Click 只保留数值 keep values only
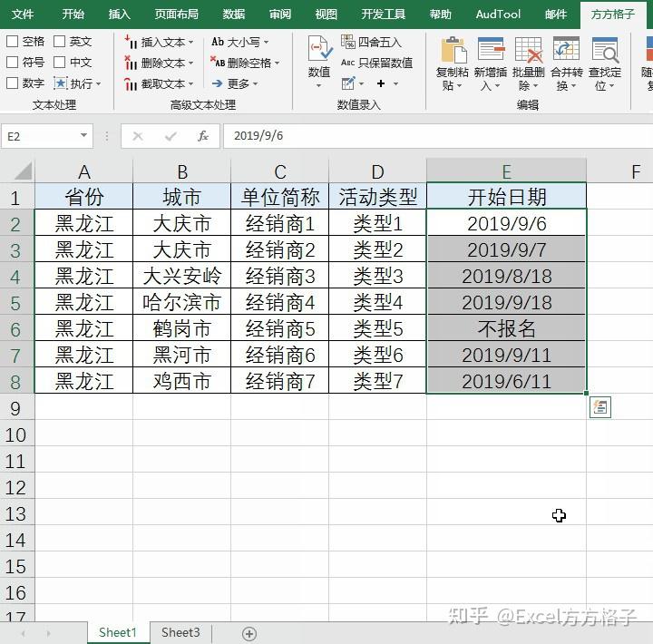653x644 pixels. (x=377, y=63)
